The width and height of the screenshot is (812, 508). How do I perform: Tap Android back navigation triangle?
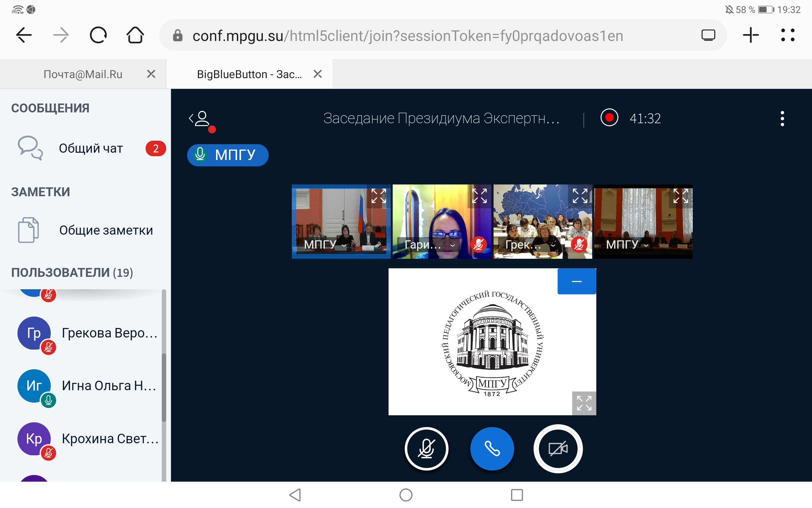tap(295, 495)
